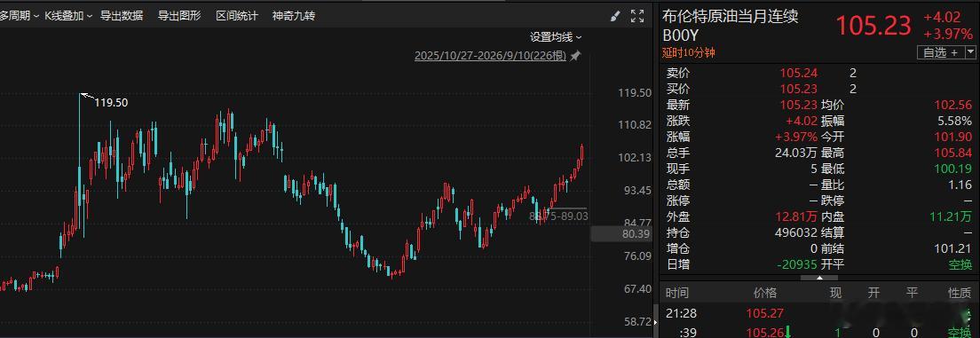The width and height of the screenshot is (980, 338).
Task: Click the 外盘 12.81万 value
Action: [796, 216]
